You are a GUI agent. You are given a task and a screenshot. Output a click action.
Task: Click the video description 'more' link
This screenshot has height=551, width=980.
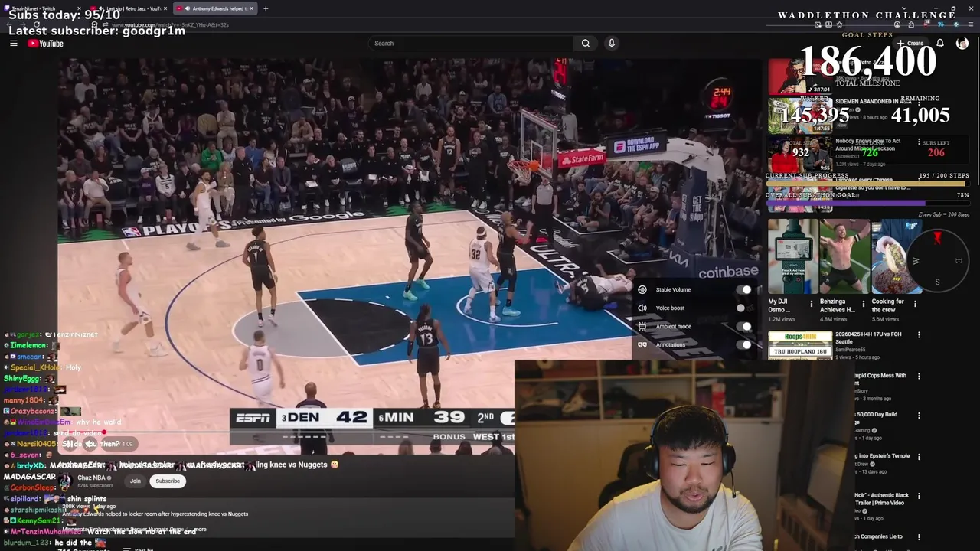200,530
